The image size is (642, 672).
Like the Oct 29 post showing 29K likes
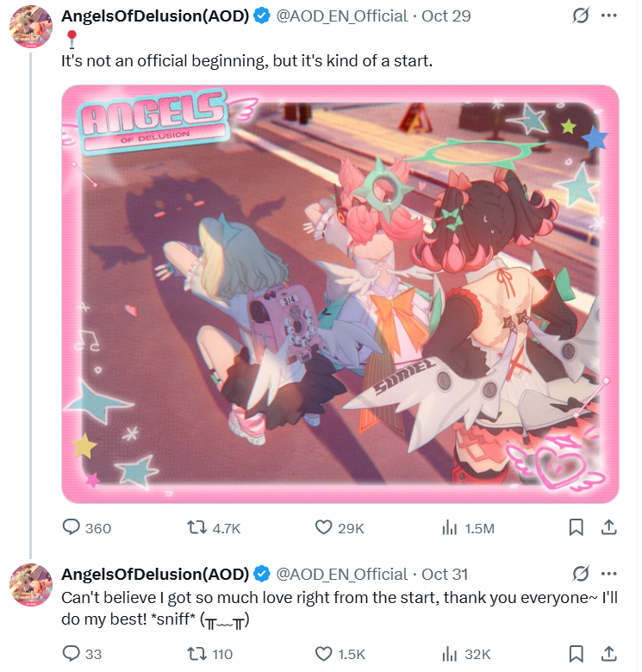340,527
